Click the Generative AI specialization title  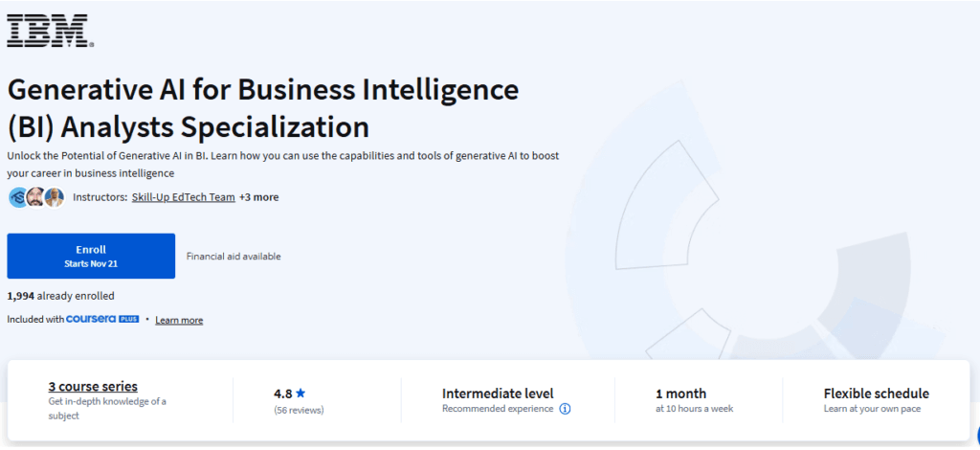263,109
